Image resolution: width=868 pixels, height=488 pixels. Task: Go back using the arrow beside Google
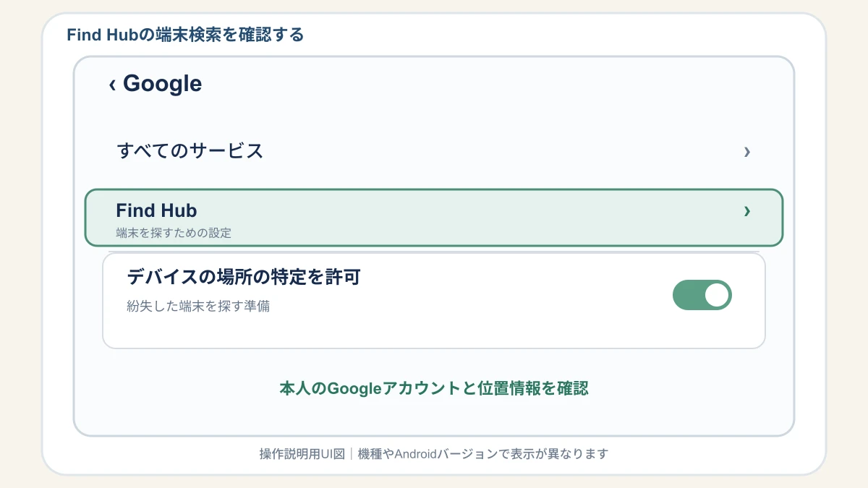(x=112, y=85)
